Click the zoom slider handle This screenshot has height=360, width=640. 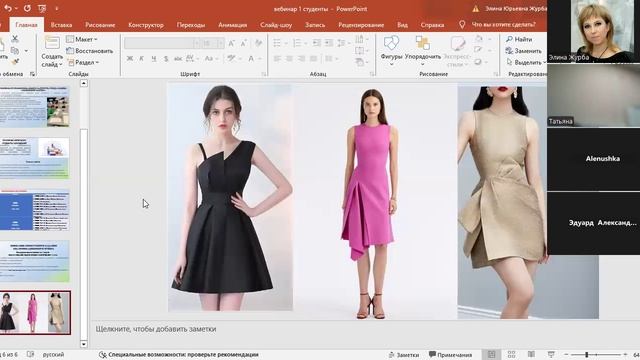pyautogui.click(x=587, y=354)
